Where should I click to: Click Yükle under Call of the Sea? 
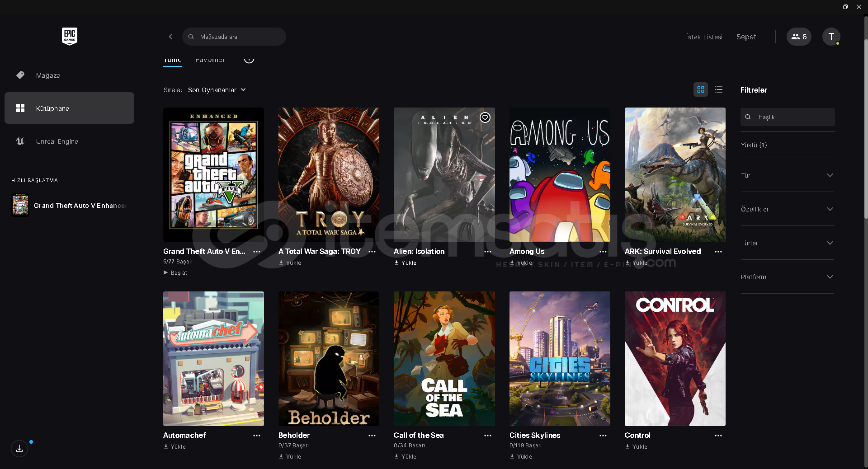click(405, 457)
